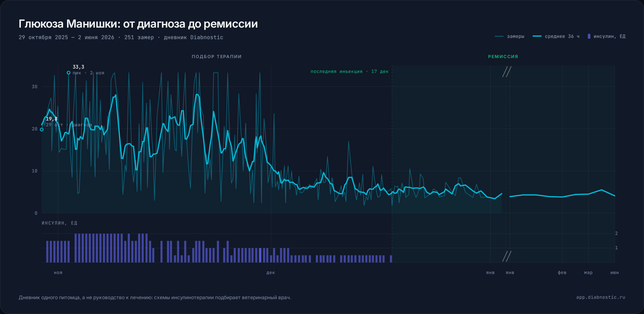
Task: Click the upper axis-break double-slash mark
Action: click(x=507, y=72)
